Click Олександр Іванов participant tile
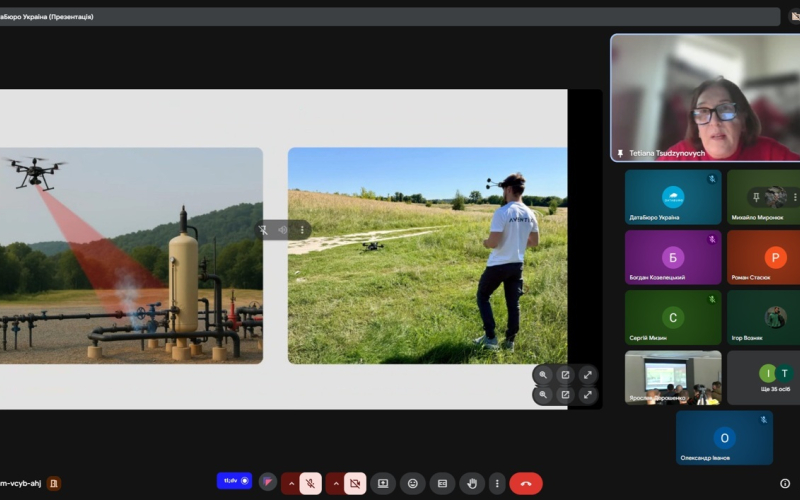The height and width of the screenshot is (500, 800). coord(724,438)
